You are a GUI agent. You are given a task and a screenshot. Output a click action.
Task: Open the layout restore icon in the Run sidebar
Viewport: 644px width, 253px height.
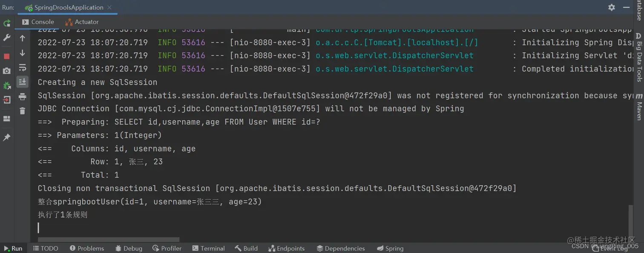pos(7,118)
